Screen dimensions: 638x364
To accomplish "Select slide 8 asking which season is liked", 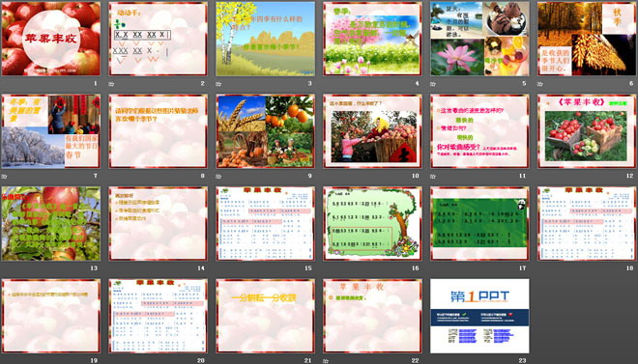I will [158, 131].
